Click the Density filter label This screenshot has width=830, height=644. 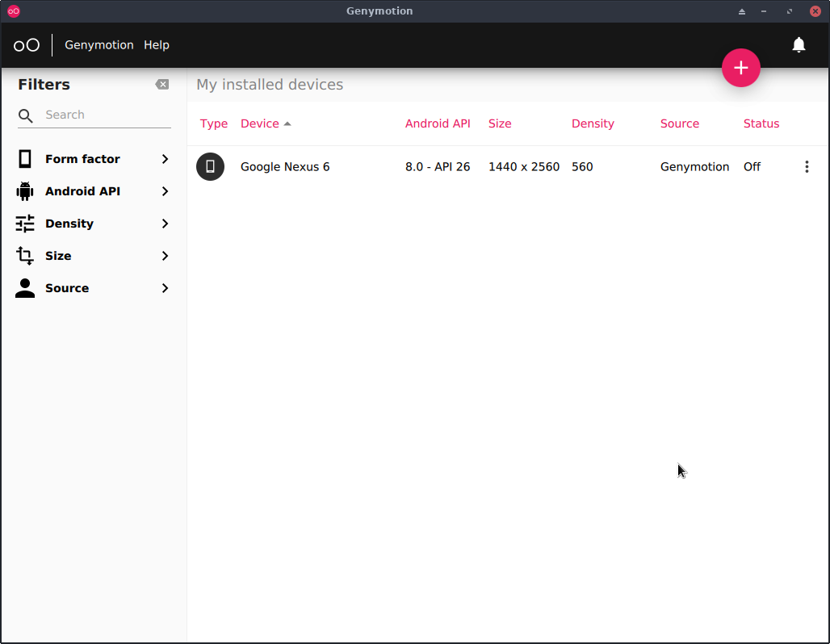(69, 224)
